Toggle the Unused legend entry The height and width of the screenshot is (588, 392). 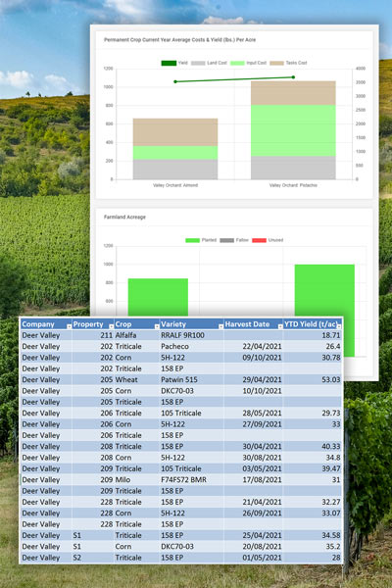(268, 240)
